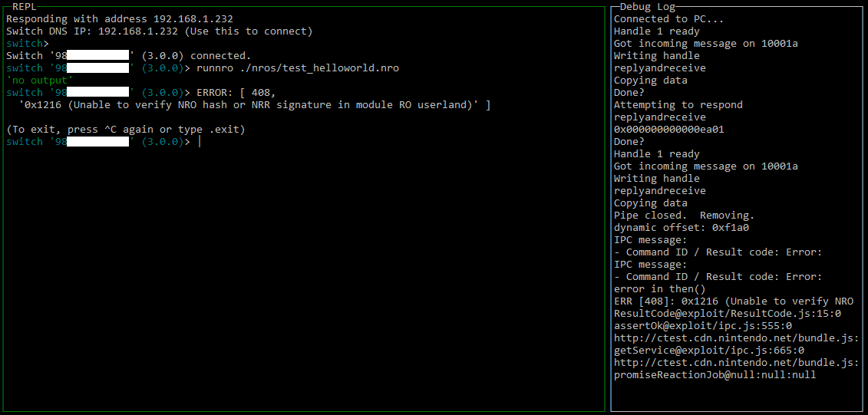
Task: Click the Switch (3.0.0) connected message
Action: (x=128, y=56)
